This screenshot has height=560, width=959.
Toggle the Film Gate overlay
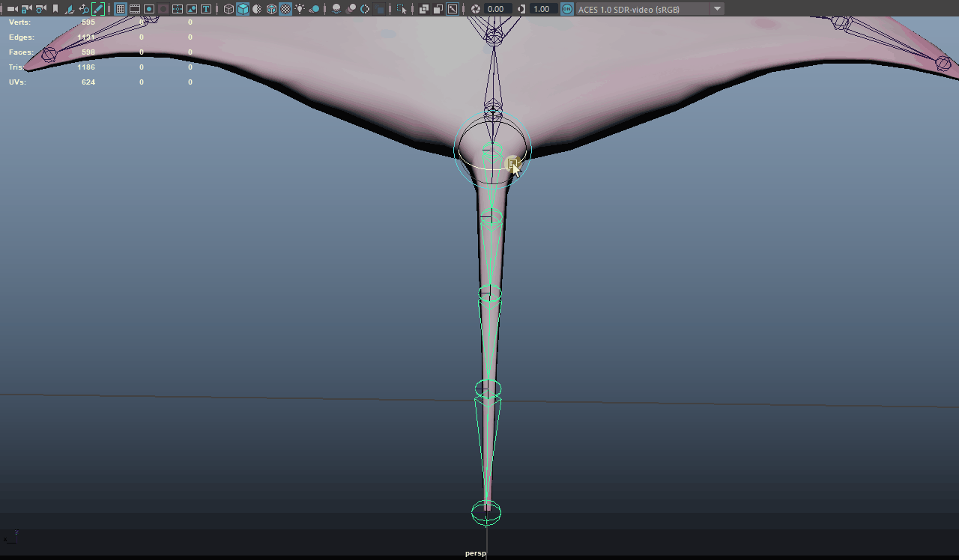[x=135, y=9]
